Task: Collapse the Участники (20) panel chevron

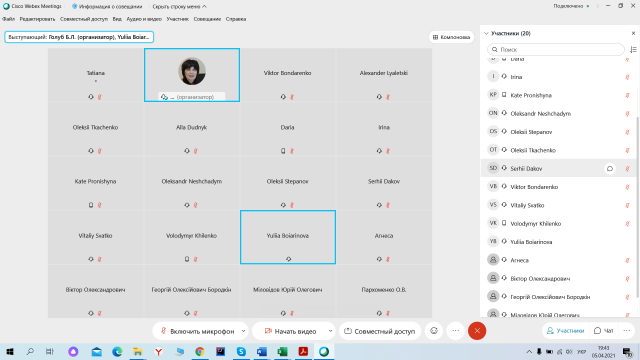Action: 486,33
